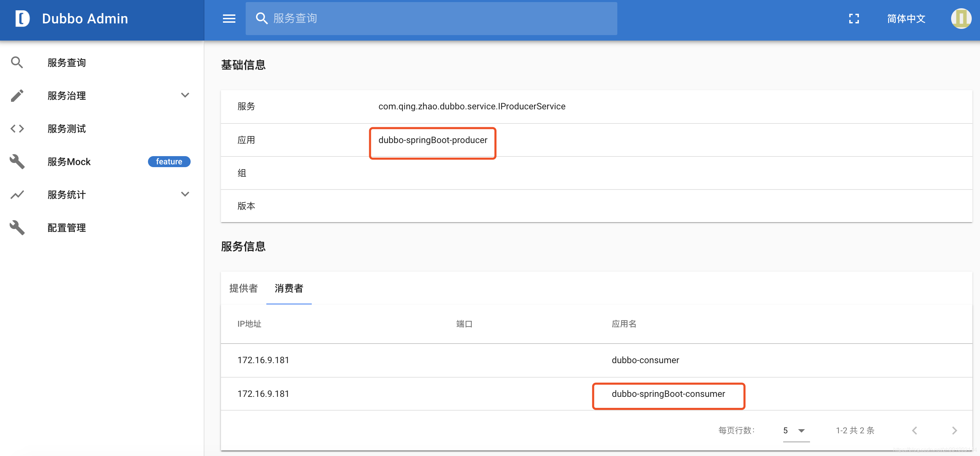The image size is (980, 456).
Task: Click the 版本 field label
Action: (246, 206)
